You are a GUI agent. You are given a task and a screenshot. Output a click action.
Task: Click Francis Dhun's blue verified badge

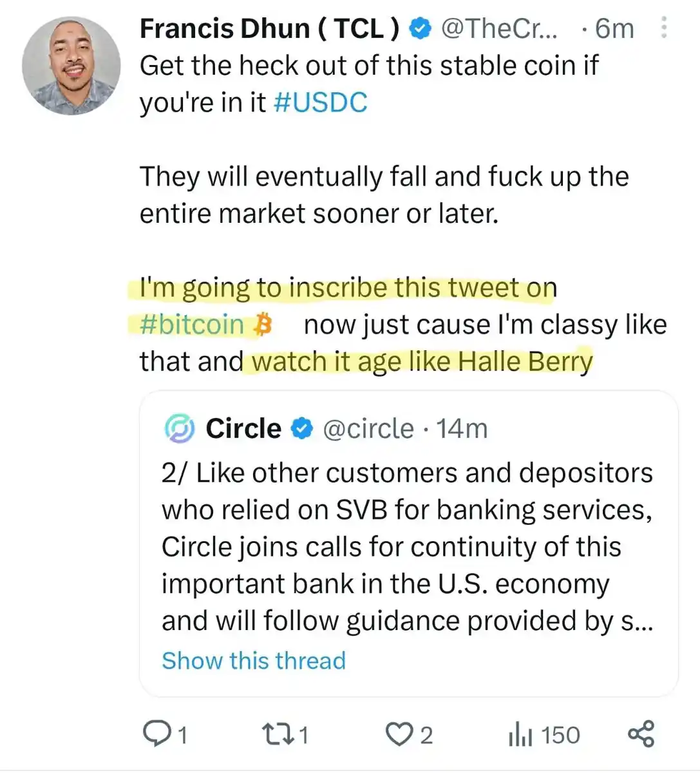pyautogui.click(x=421, y=28)
